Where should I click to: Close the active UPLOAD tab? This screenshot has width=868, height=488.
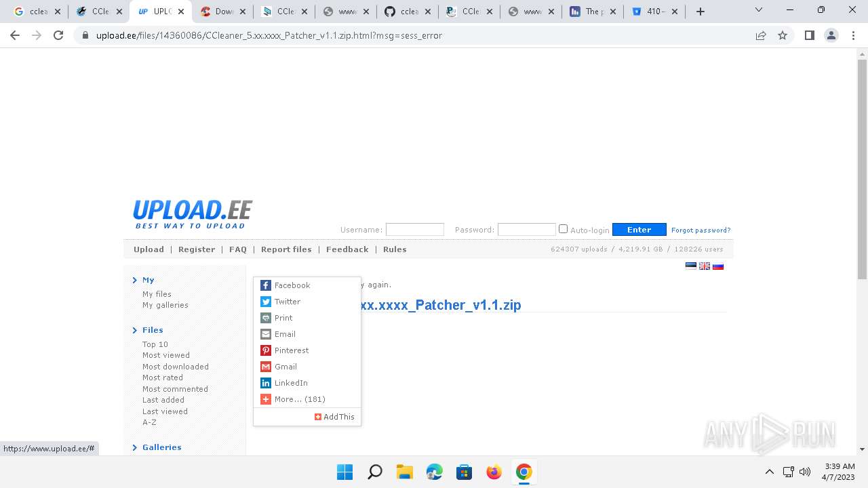(x=181, y=12)
